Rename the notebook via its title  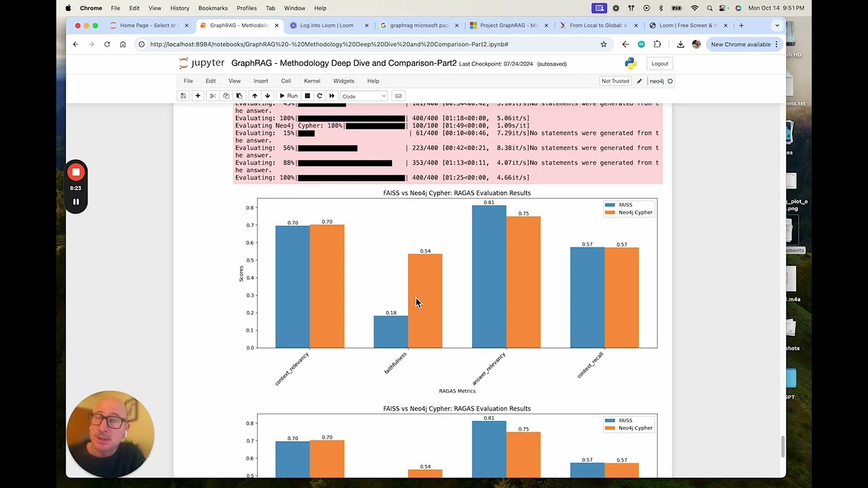[344, 64]
